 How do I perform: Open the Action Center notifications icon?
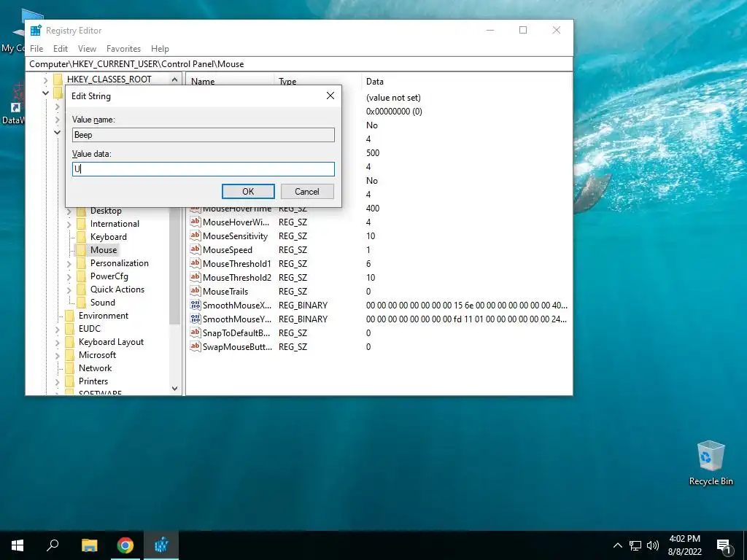pos(724,546)
